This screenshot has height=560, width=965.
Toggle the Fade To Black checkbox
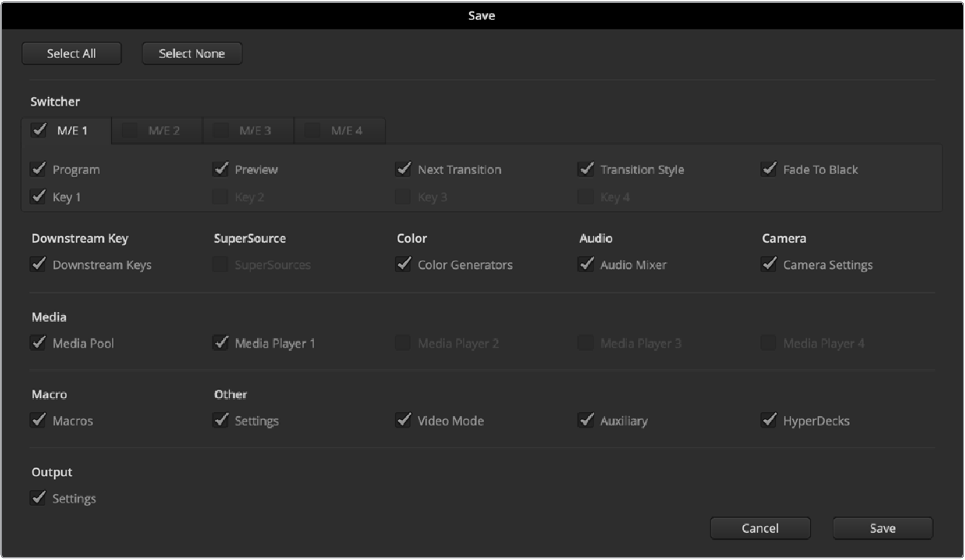(769, 169)
